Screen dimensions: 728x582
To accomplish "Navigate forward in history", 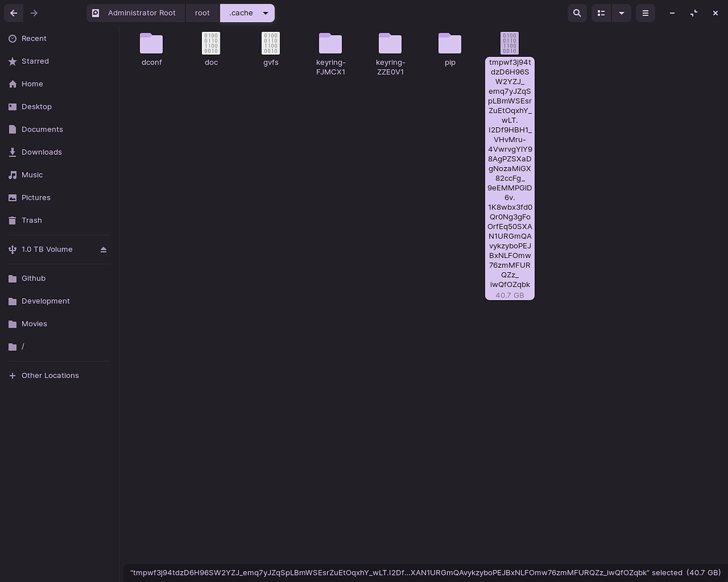I will (x=33, y=13).
